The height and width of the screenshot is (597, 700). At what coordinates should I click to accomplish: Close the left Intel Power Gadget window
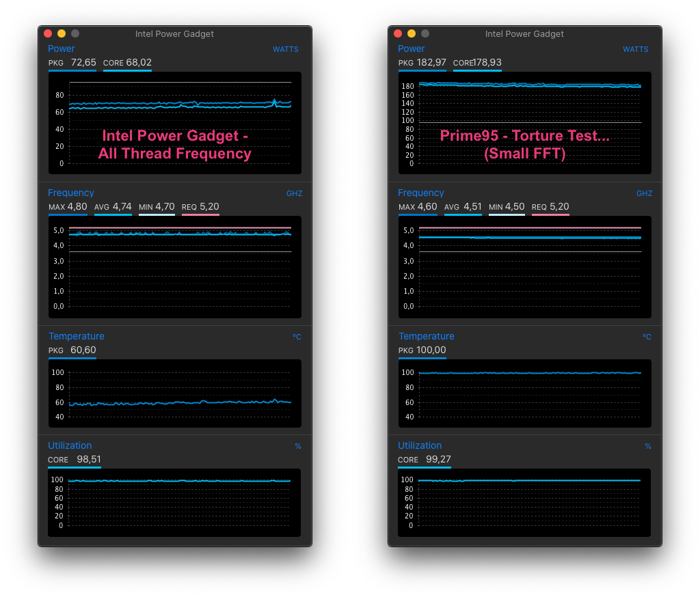coord(49,33)
